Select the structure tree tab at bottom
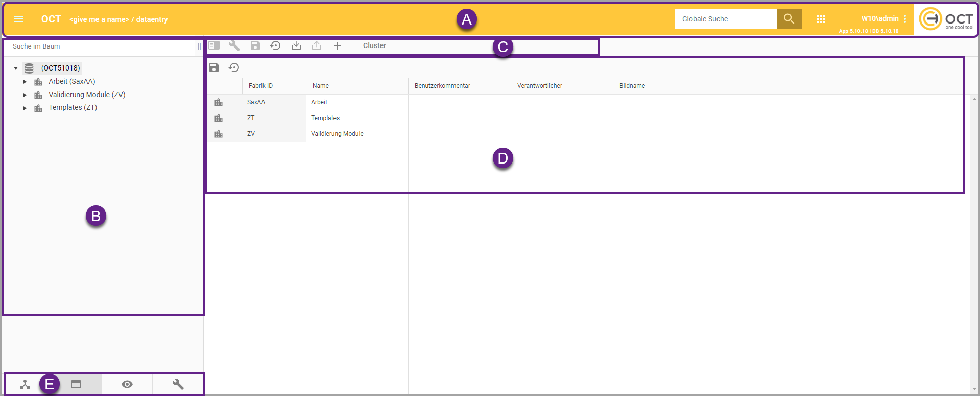Screen dimensions: 980x396 pyautogui.click(x=25, y=384)
